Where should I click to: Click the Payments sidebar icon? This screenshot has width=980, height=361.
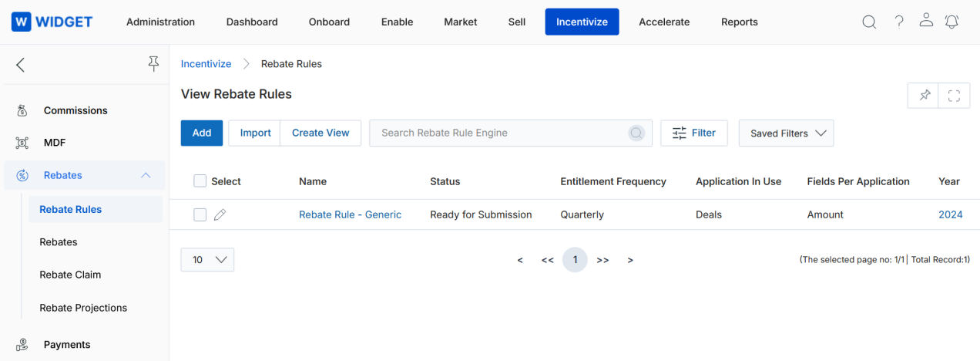(22, 345)
